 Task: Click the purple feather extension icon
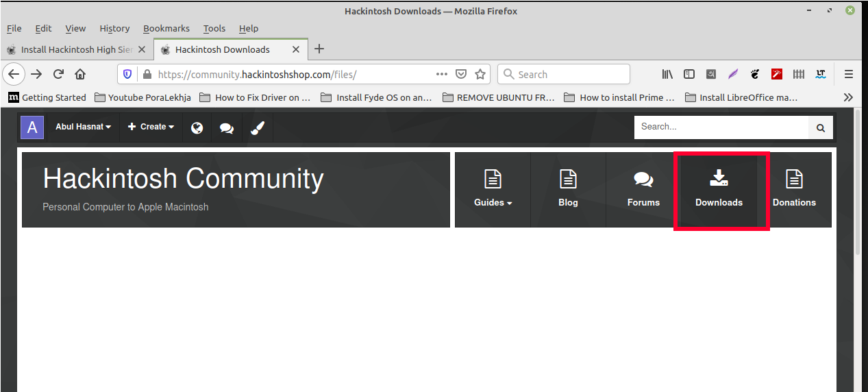733,74
